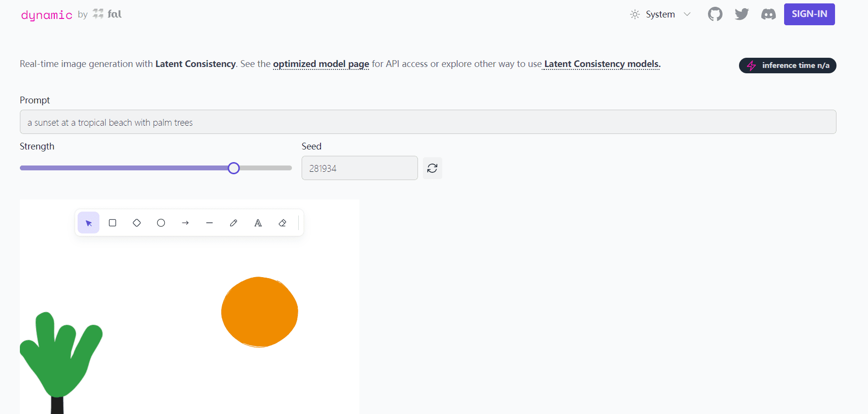Focus the Seed number field

point(359,168)
